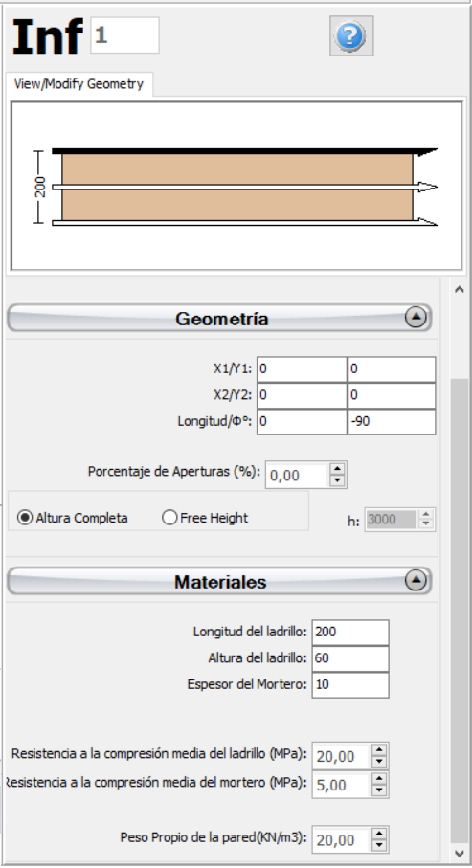Screen dimensions: 472x868
Task: Click the Longitud del ladrillo input field
Action: pyautogui.click(x=350, y=633)
